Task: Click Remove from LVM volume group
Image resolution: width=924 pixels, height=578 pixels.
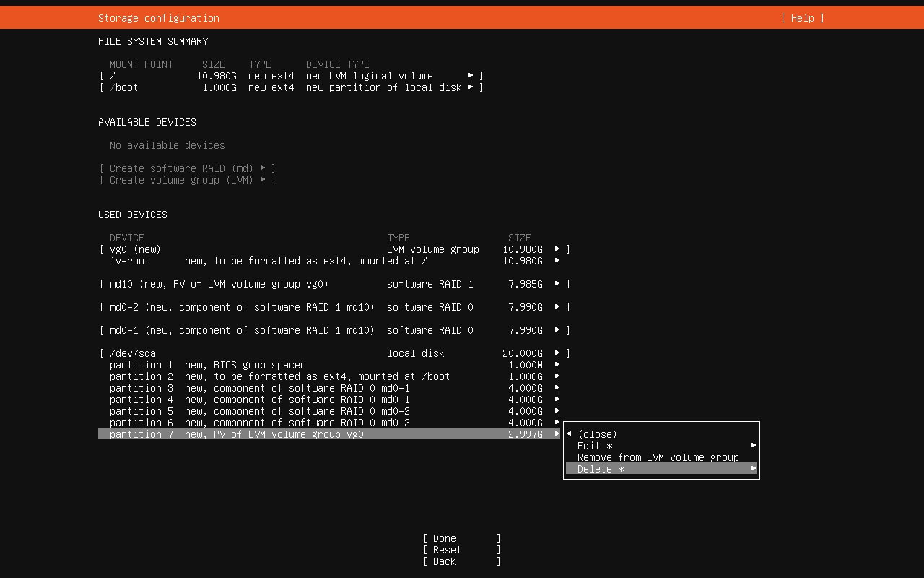Action: pos(658,457)
